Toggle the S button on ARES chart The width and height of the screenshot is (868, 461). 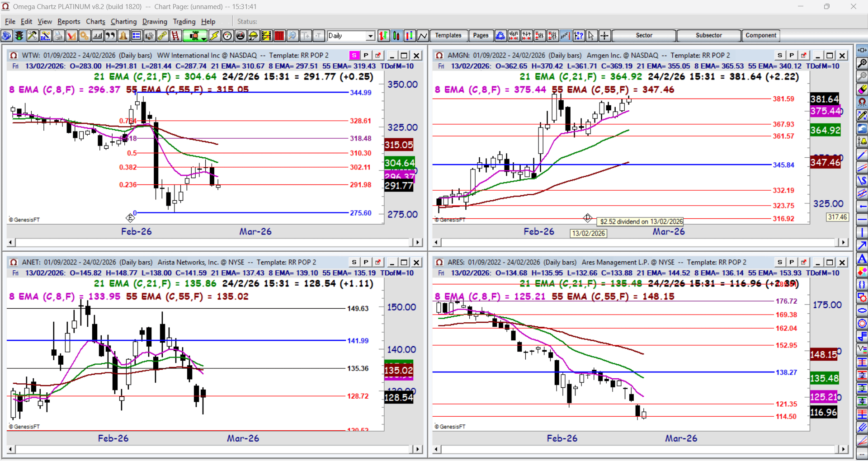(780, 262)
